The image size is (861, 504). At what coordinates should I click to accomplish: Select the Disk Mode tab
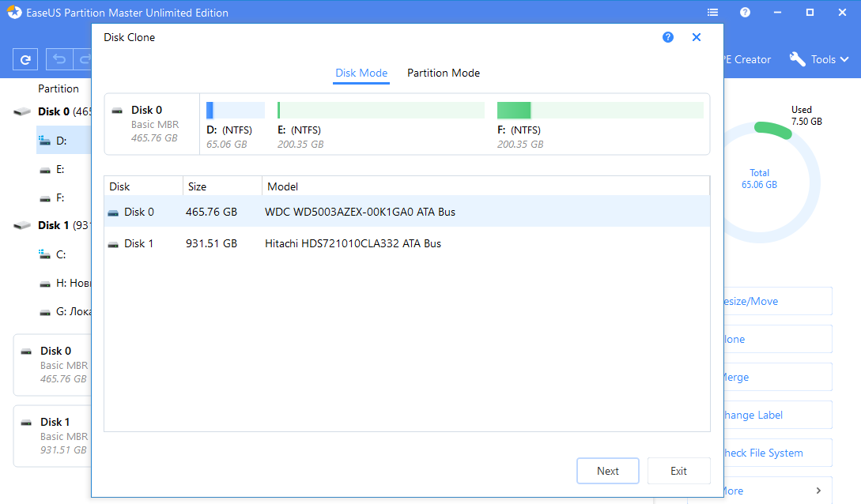coord(361,73)
